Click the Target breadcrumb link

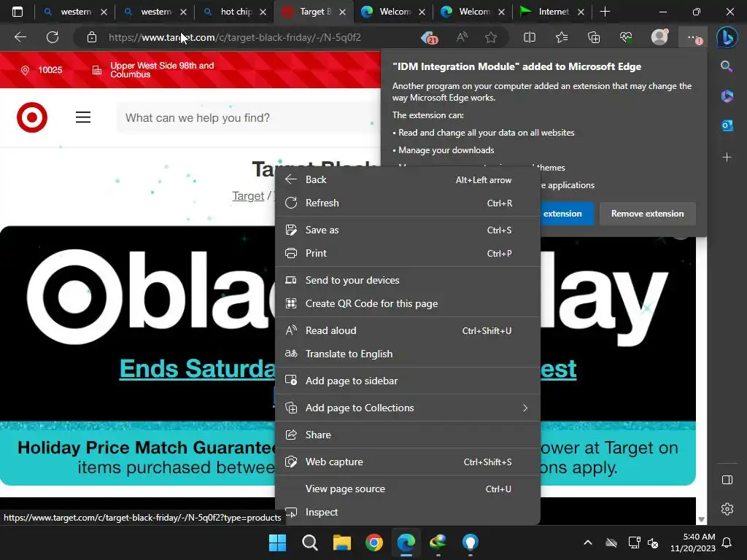248,195
